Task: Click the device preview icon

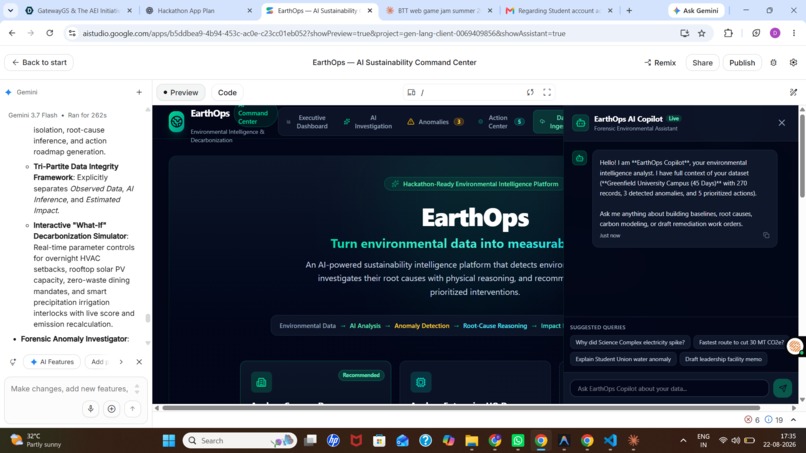Action: pos(411,93)
